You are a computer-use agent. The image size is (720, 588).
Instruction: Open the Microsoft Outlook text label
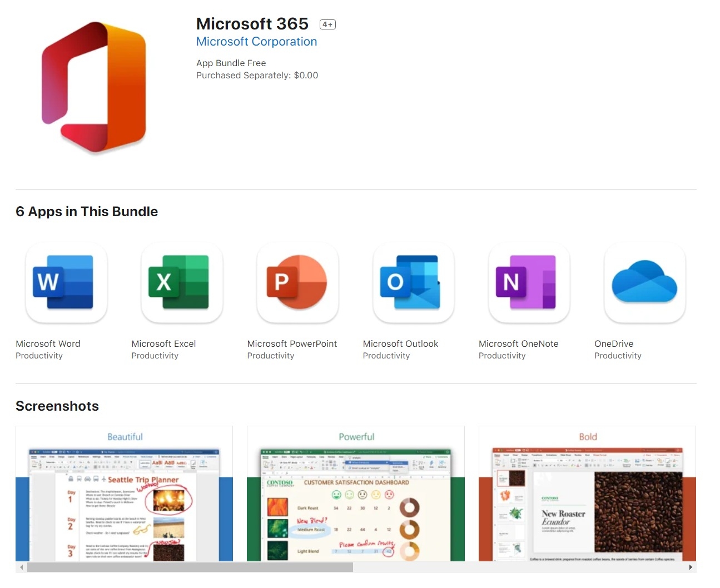tap(400, 343)
